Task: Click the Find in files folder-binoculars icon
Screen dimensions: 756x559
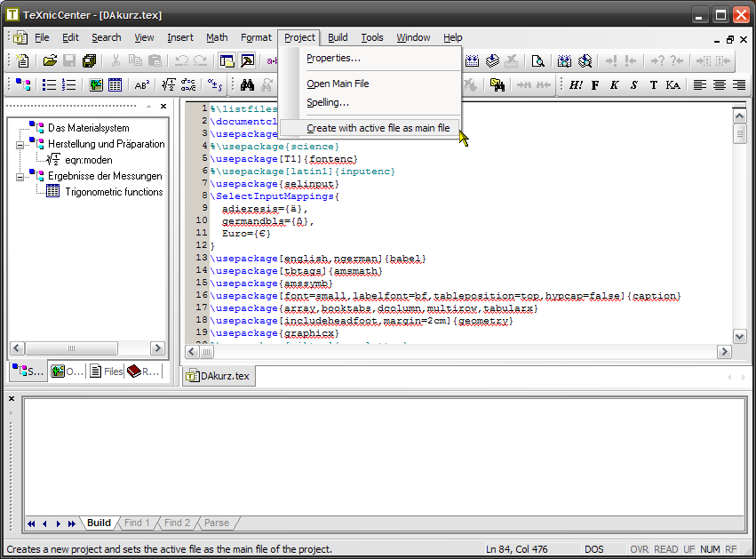Action: point(497,85)
